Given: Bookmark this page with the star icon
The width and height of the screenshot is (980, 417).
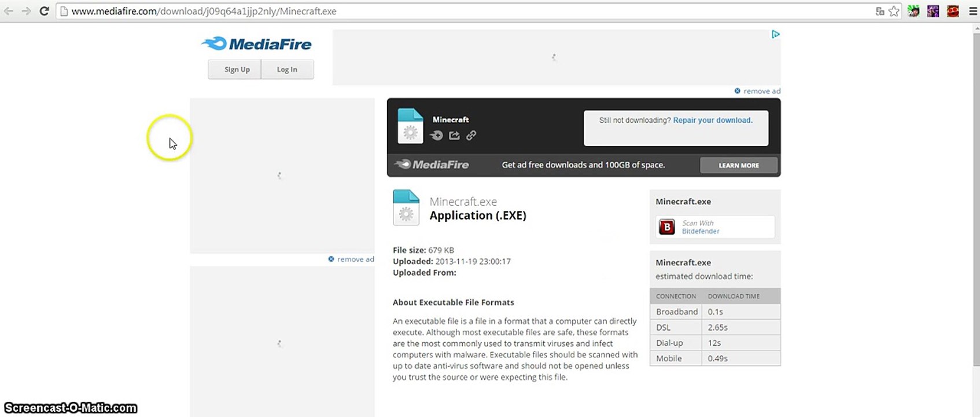Looking at the screenshot, I should tap(894, 11).
